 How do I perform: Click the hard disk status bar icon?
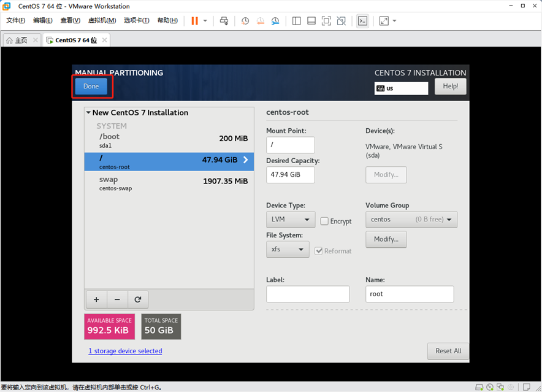click(x=479, y=387)
